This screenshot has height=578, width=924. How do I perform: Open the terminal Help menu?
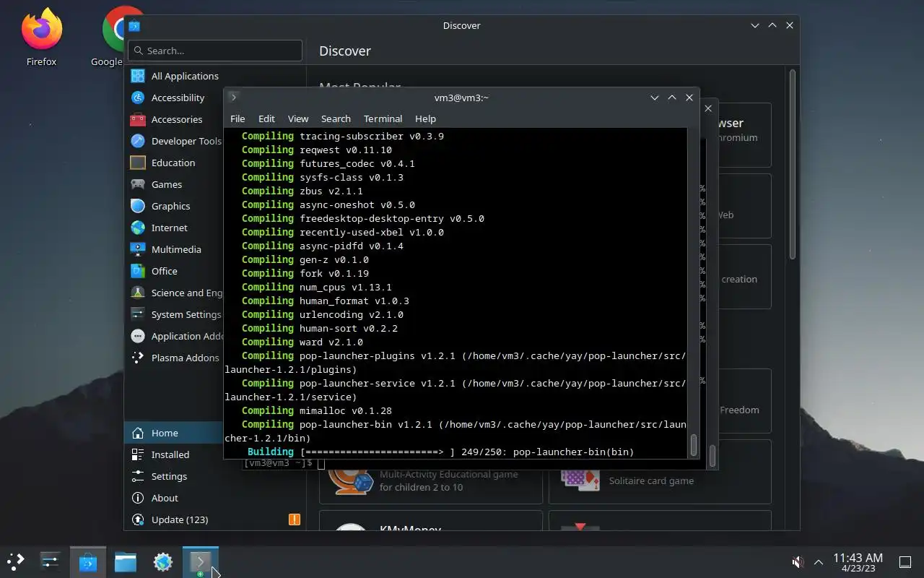[x=425, y=118]
